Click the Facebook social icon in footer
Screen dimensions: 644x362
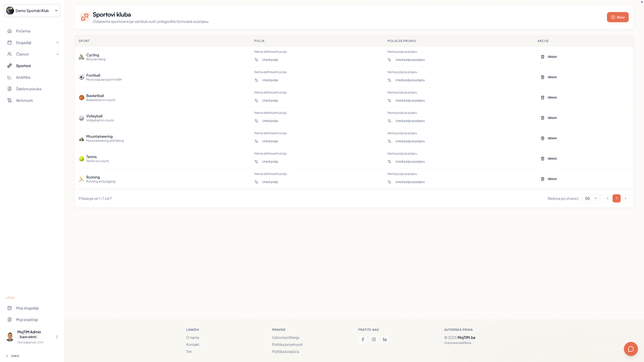(x=363, y=339)
